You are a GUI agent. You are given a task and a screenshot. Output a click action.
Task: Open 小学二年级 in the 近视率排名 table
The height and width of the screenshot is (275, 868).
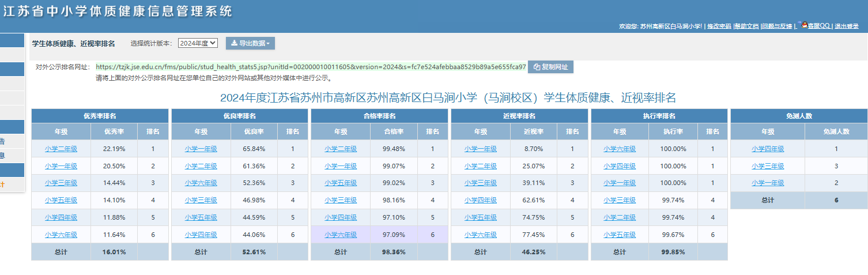click(x=481, y=166)
